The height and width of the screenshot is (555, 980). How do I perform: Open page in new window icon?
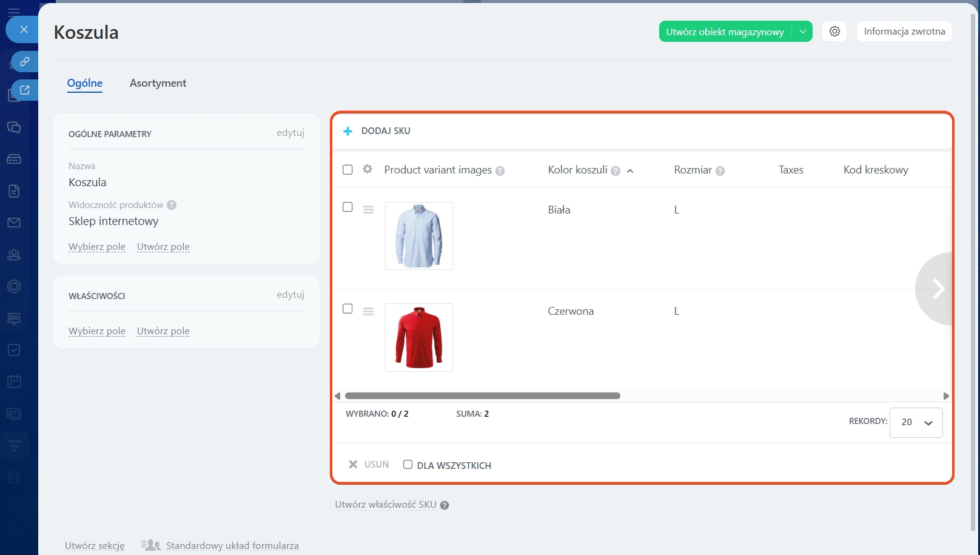tap(24, 90)
